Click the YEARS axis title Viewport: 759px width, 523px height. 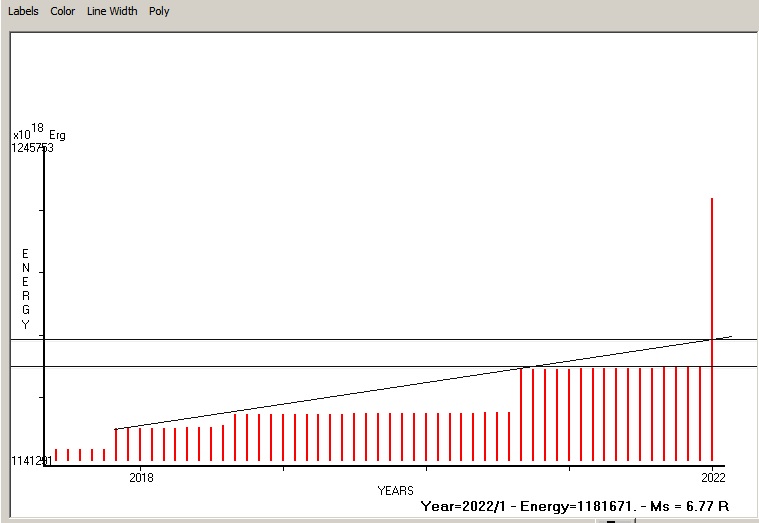pyautogui.click(x=395, y=491)
